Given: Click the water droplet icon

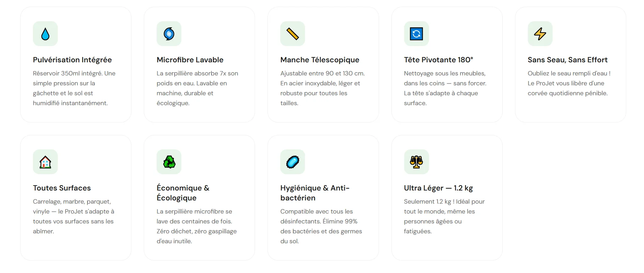Looking at the screenshot, I should (x=45, y=34).
